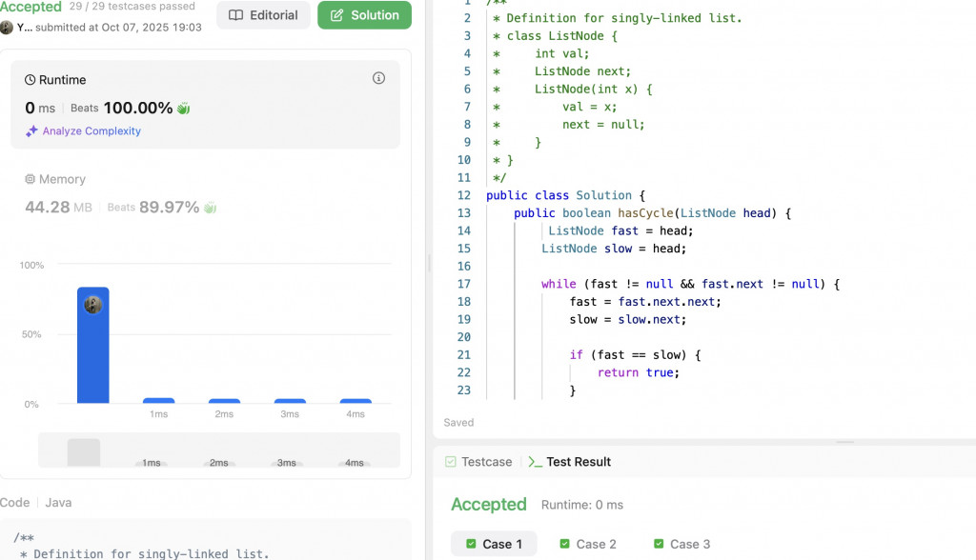
Task: Click the Test Result terminal icon
Action: pyautogui.click(x=535, y=462)
